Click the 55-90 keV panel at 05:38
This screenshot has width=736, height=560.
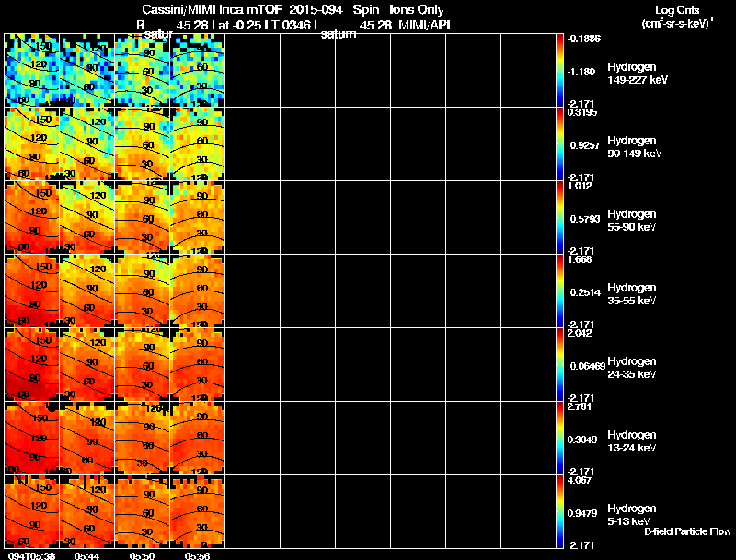coord(32,218)
